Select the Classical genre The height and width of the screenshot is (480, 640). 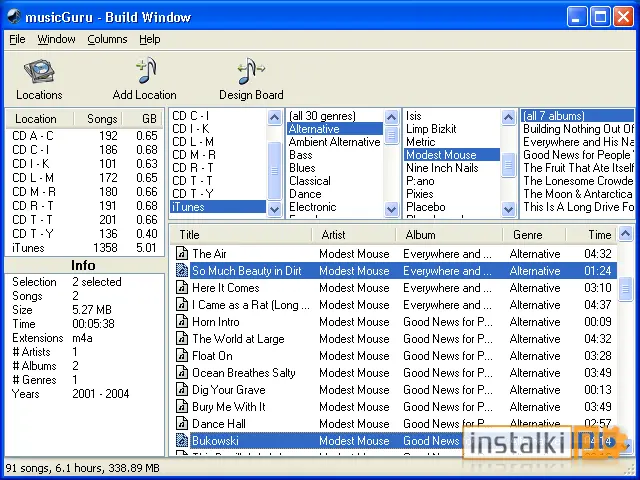coord(334,181)
